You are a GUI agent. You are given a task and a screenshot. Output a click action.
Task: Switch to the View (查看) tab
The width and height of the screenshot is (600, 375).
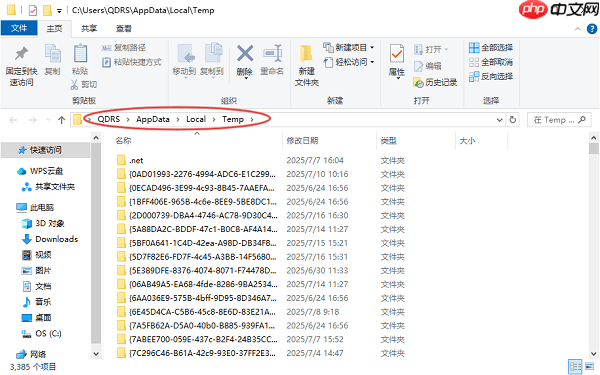[124, 29]
